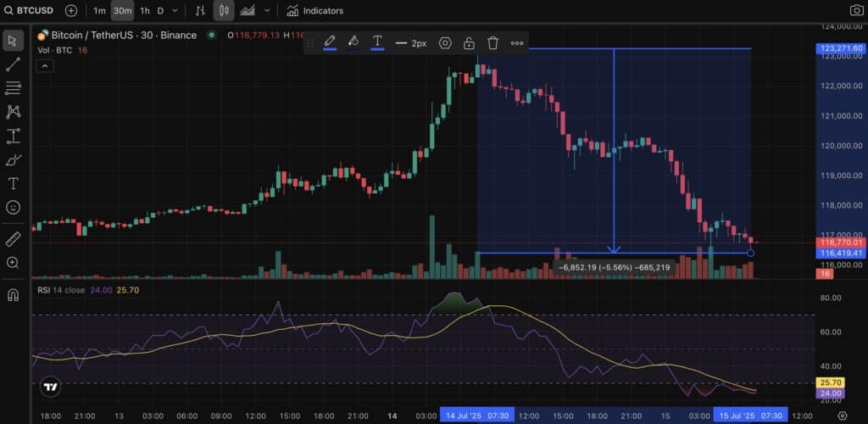The width and height of the screenshot is (868, 424).
Task: Delete the selected drawing with trash icon
Action: point(492,43)
